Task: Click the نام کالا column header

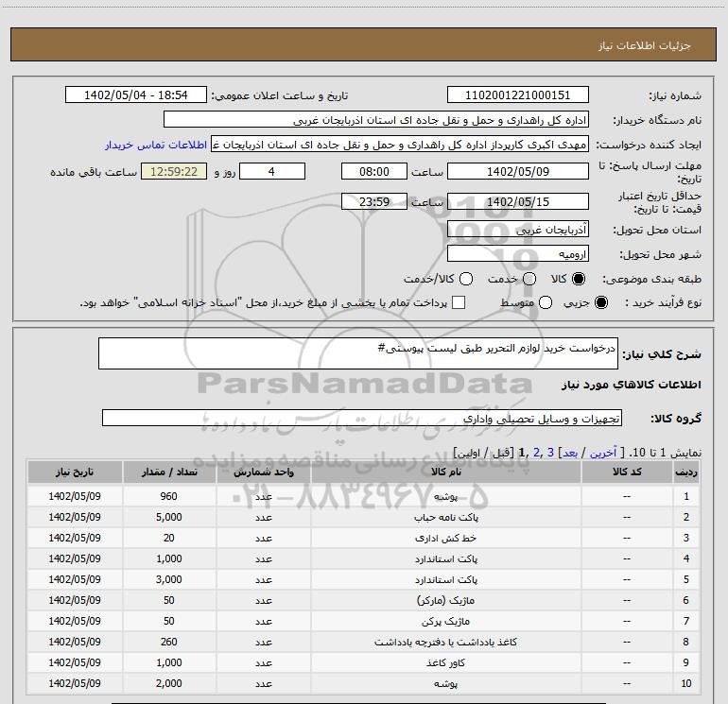Action: 445,472
